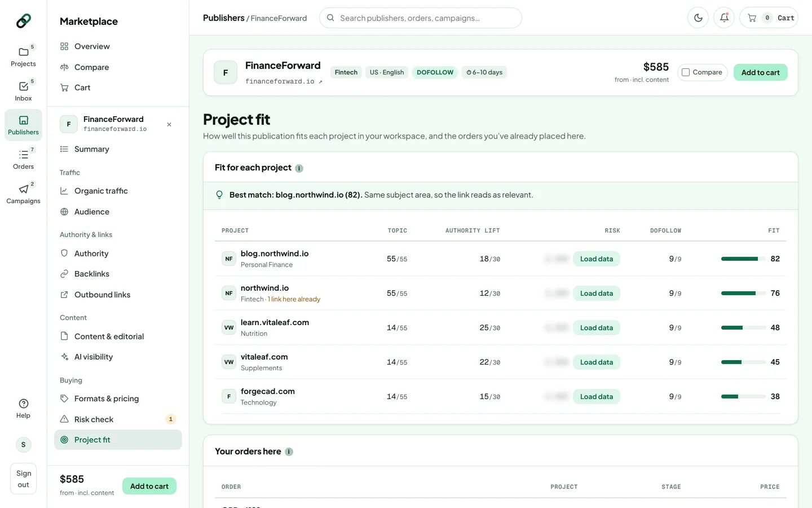The image size is (812, 508).
Task: Click Add to cart in sidebar footer
Action: pyautogui.click(x=149, y=486)
